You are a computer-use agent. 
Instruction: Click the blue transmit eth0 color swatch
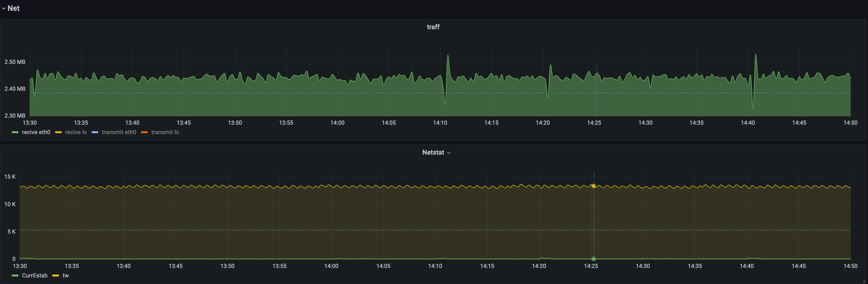95,132
